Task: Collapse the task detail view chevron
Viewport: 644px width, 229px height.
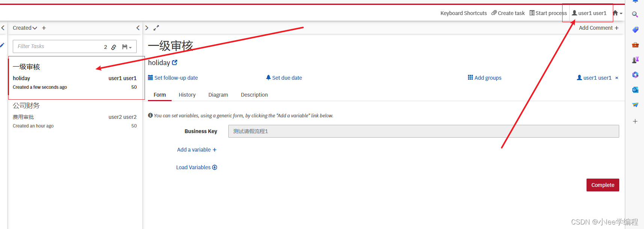Action: coord(147,28)
